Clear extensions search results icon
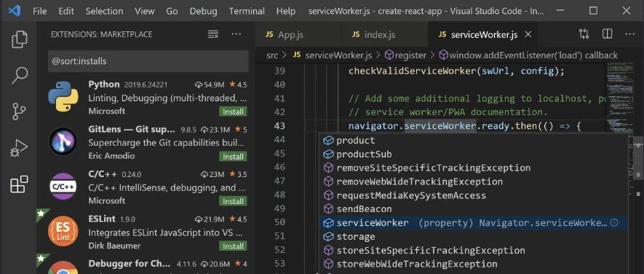Screen dimensions: 644x274 [x=213, y=34]
